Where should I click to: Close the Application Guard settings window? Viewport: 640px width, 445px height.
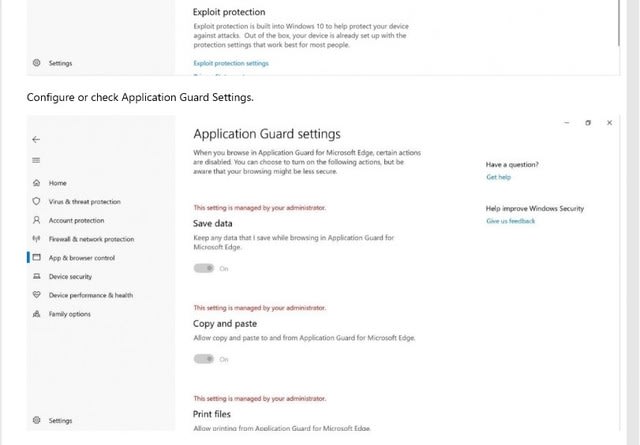point(609,122)
